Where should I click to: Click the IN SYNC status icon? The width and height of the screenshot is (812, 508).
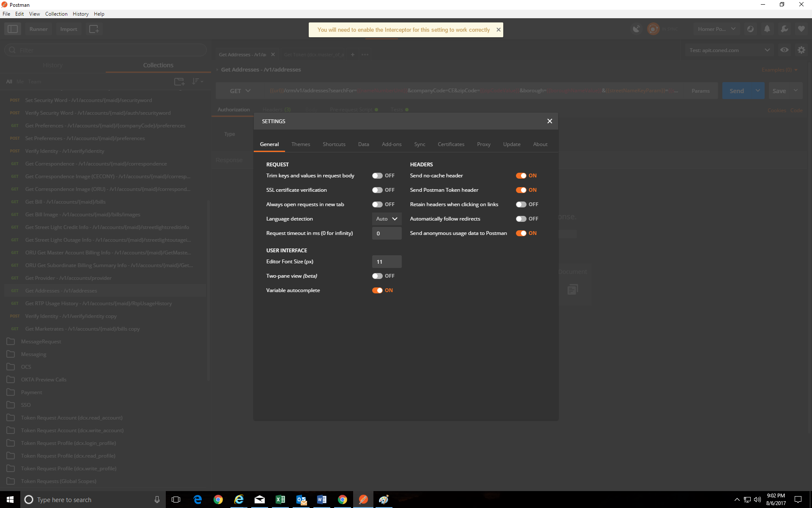tap(653, 29)
